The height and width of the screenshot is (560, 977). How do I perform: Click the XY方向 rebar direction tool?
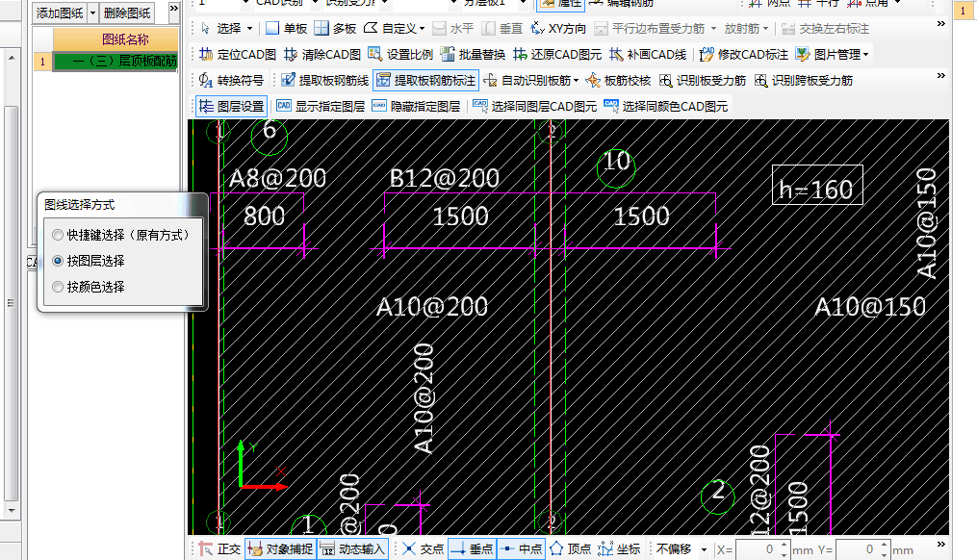point(557,29)
